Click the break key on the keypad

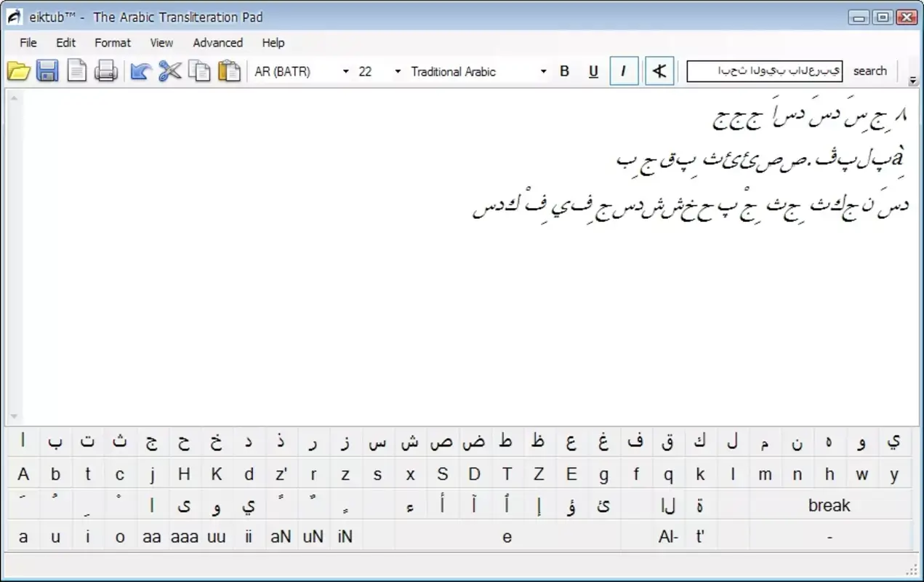click(829, 506)
